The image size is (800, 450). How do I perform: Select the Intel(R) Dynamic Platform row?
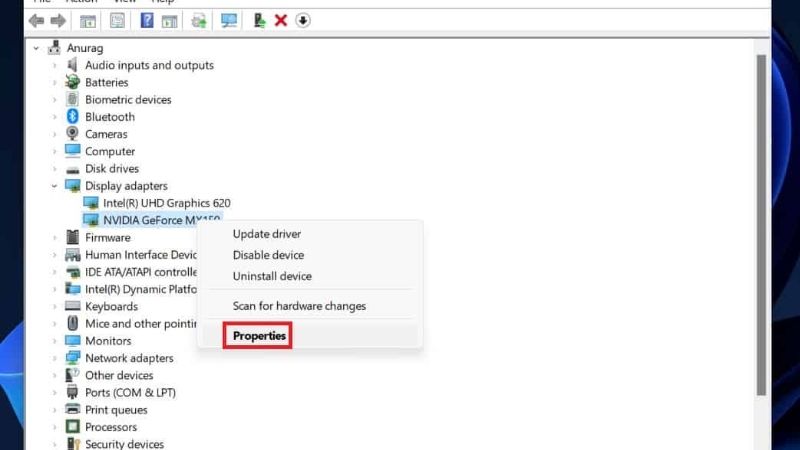(141, 289)
